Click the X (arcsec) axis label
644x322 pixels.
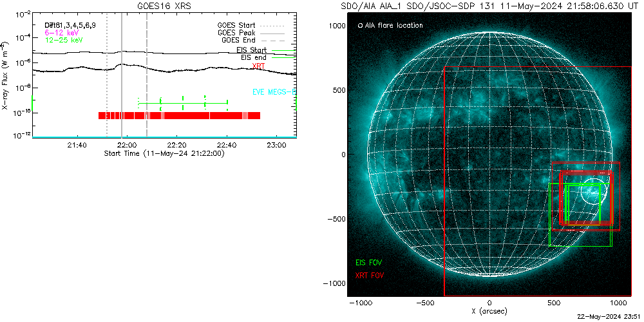click(x=489, y=312)
